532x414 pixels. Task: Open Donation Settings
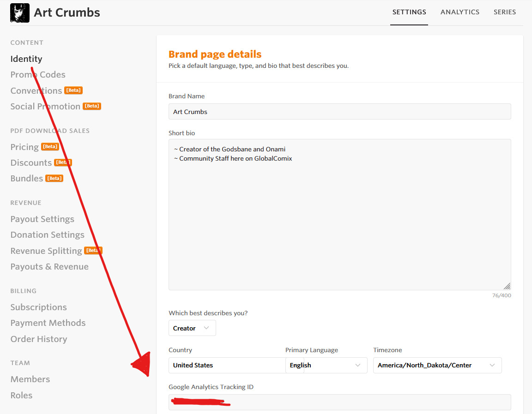pos(47,234)
